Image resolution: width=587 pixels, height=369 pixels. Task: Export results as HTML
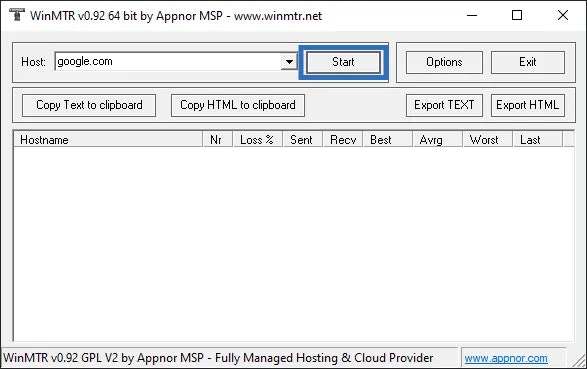coord(527,105)
